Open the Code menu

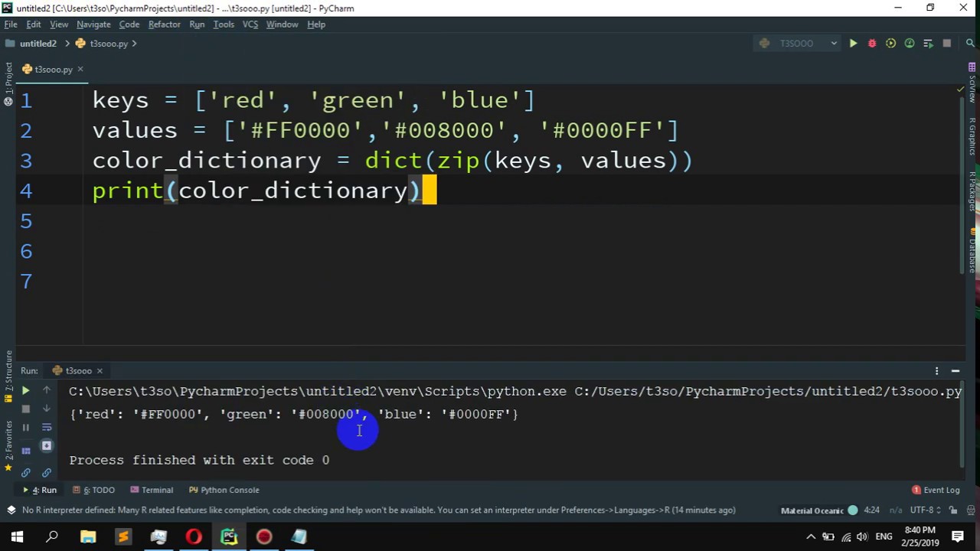click(129, 24)
